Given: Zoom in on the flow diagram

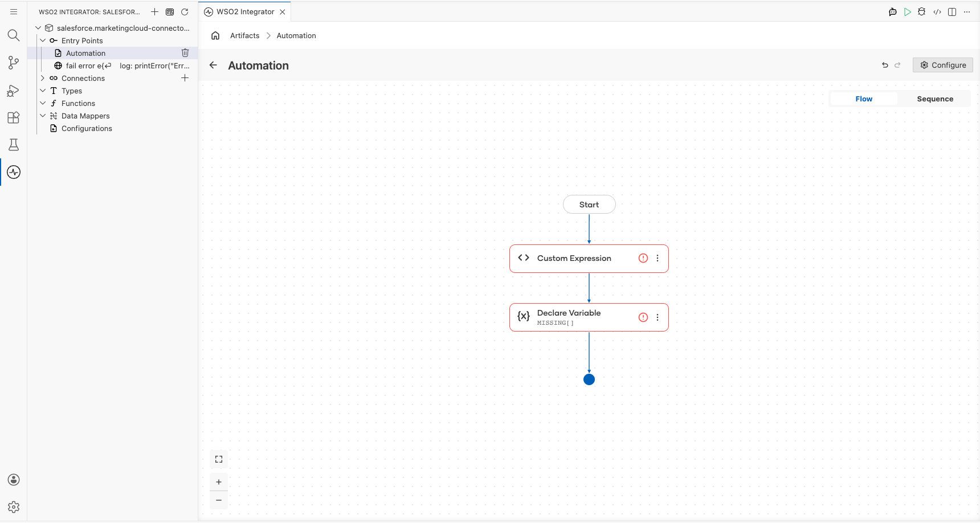Looking at the screenshot, I should point(219,482).
